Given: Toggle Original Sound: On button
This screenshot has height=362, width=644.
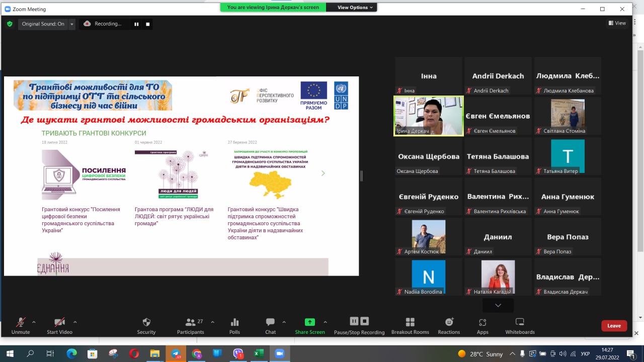Looking at the screenshot, I should tap(43, 24).
